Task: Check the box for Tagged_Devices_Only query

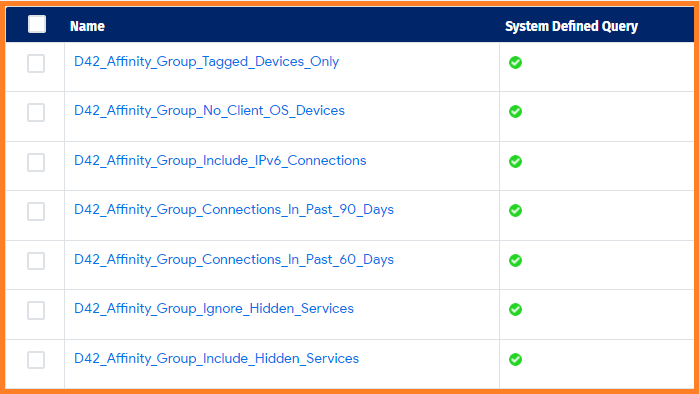Action: tap(36, 63)
